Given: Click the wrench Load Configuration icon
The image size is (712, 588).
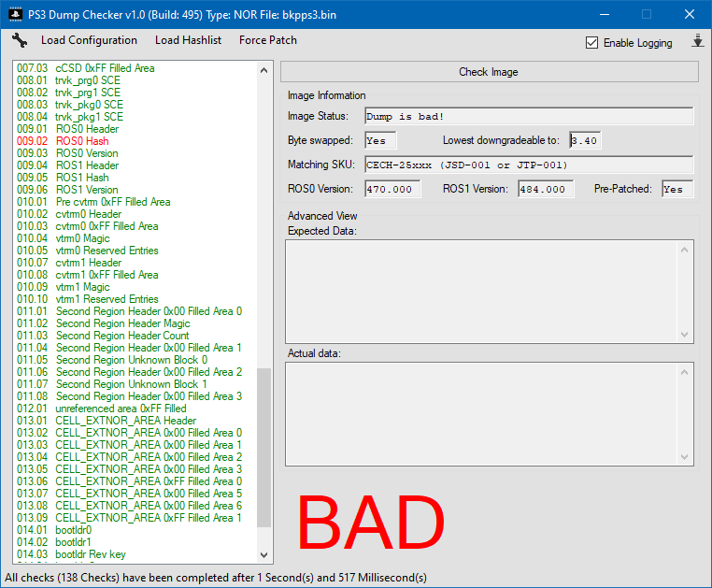Looking at the screenshot, I should coord(21,40).
